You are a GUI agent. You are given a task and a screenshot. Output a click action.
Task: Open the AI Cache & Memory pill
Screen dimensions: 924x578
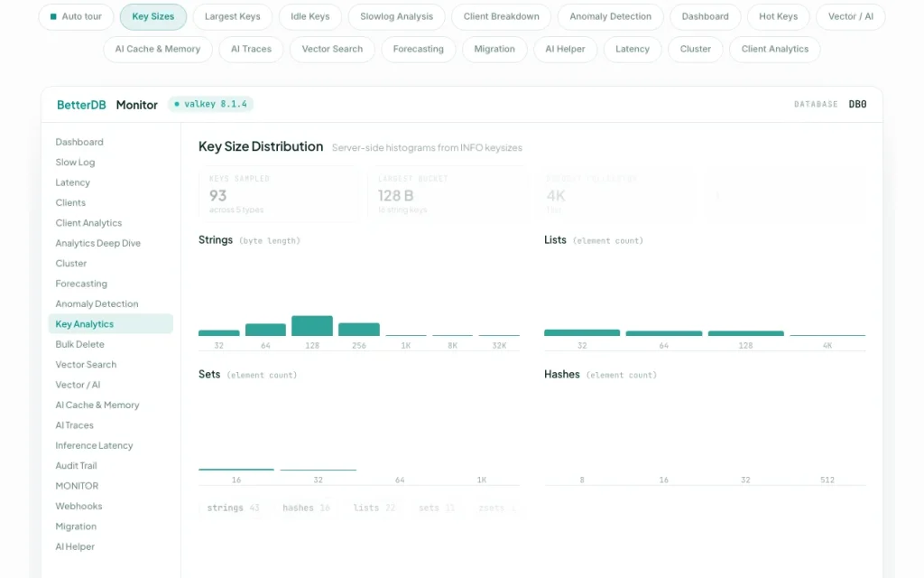[x=157, y=49]
